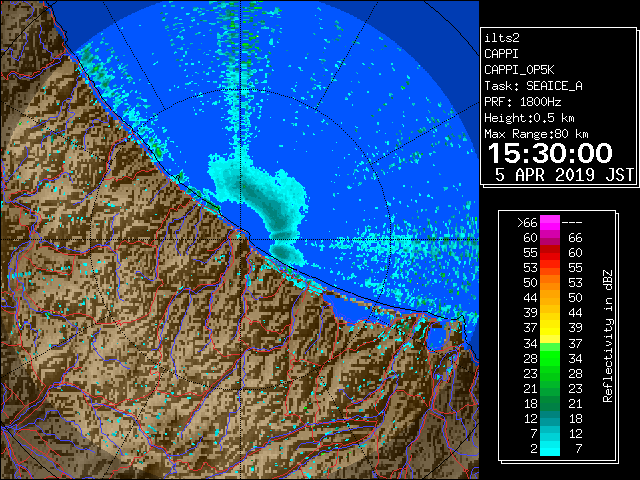Click the orange 44-50 dBZ legend color
This screenshot has height=480, width=640.
(550, 298)
